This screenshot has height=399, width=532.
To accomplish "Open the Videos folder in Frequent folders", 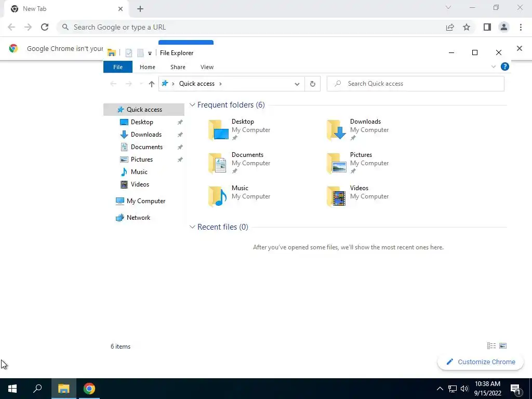I will pyautogui.click(x=357, y=196).
